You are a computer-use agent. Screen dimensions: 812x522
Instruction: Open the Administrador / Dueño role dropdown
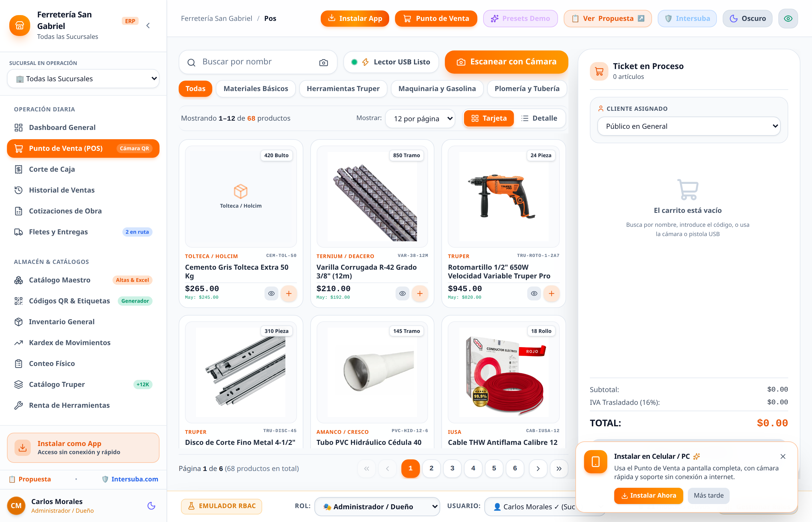(377, 506)
